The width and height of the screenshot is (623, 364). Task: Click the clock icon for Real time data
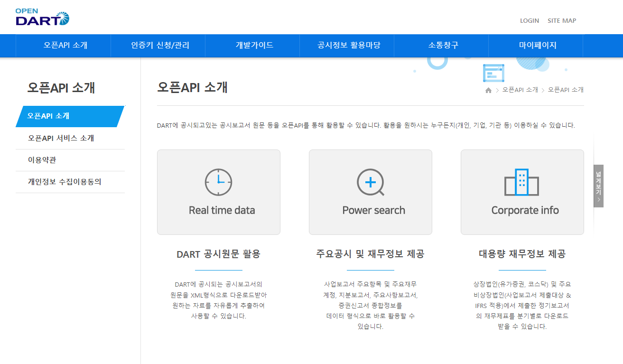(x=218, y=182)
